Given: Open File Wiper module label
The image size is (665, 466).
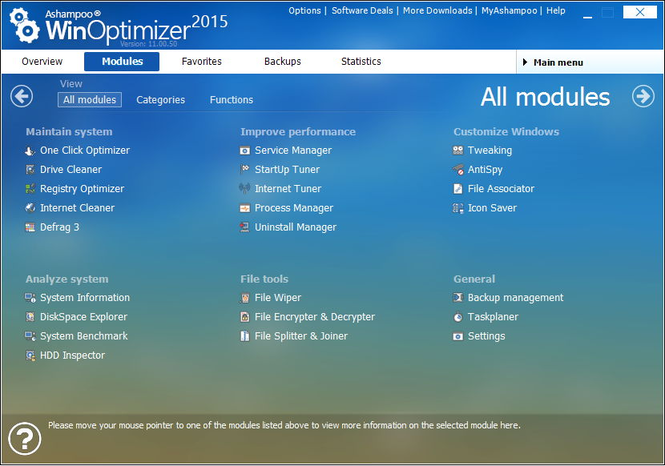Looking at the screenshot, I should point(278,298).
